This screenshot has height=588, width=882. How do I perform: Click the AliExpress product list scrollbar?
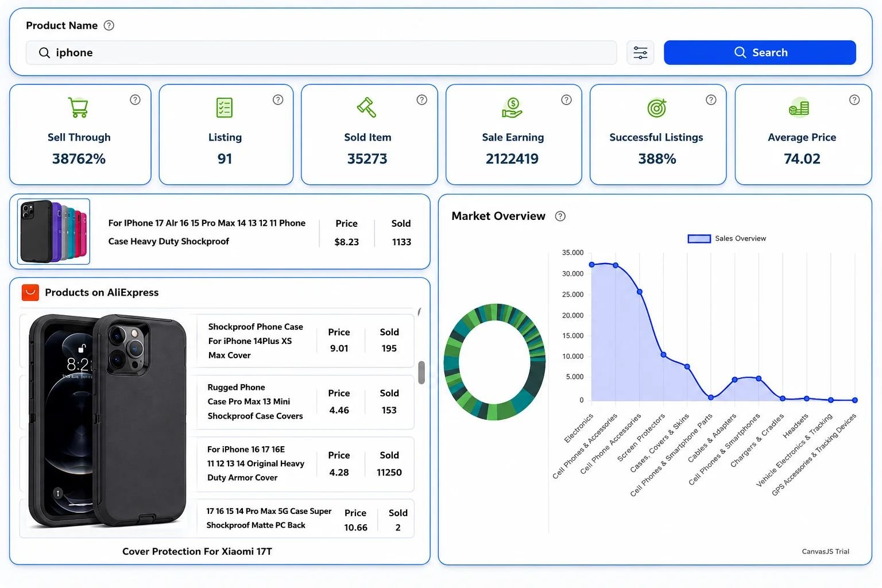[421, 373]
